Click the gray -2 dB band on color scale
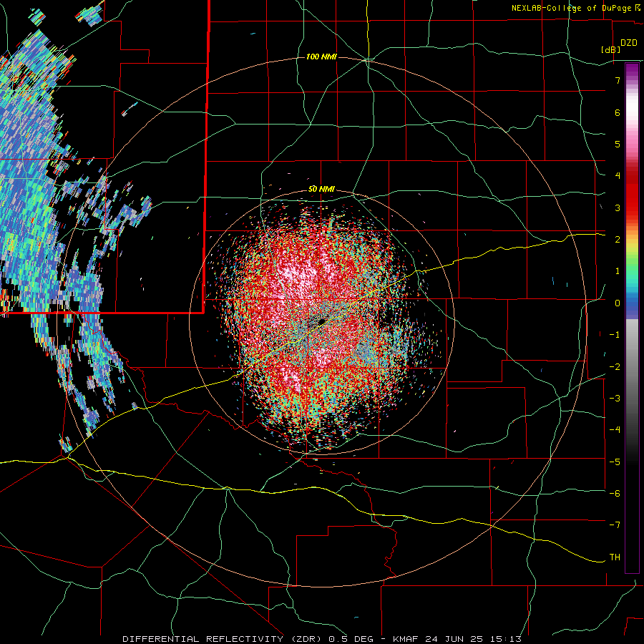Image resolution: width=644 pixels, height=644 pixels. [x=632, y=367]
